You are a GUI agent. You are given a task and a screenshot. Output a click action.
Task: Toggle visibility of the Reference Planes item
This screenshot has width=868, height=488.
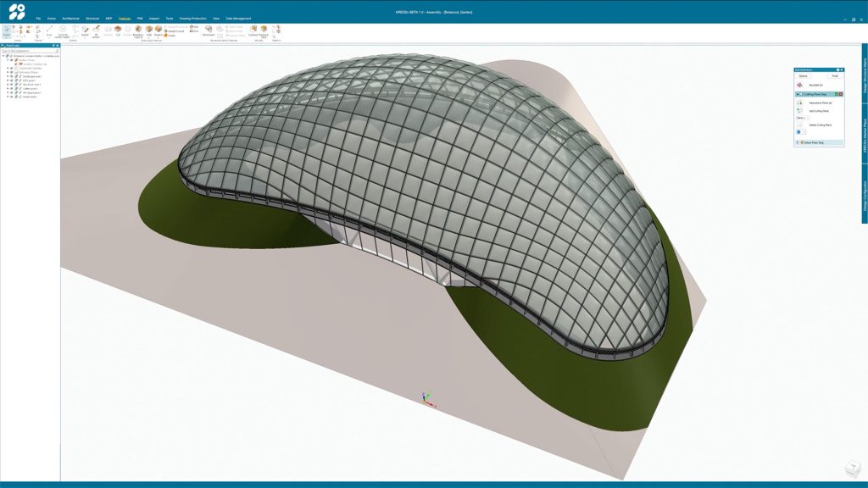click(x=11, y=72)
